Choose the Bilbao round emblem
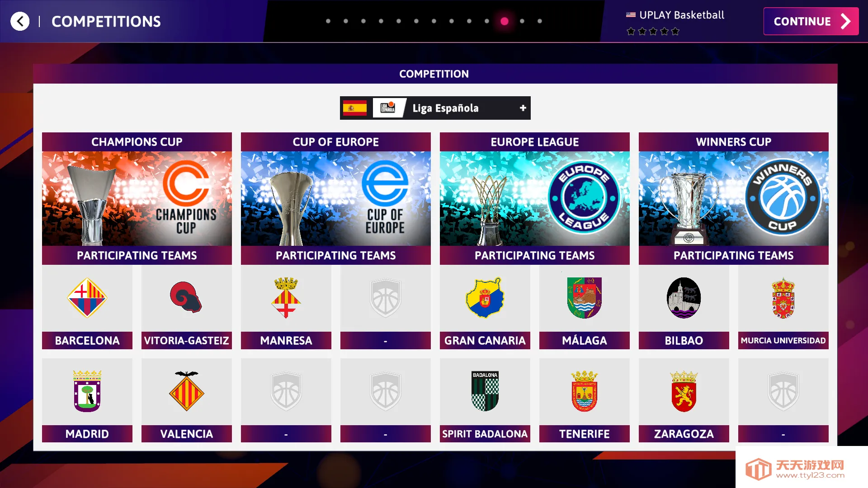868x488 pixels. 684,298
